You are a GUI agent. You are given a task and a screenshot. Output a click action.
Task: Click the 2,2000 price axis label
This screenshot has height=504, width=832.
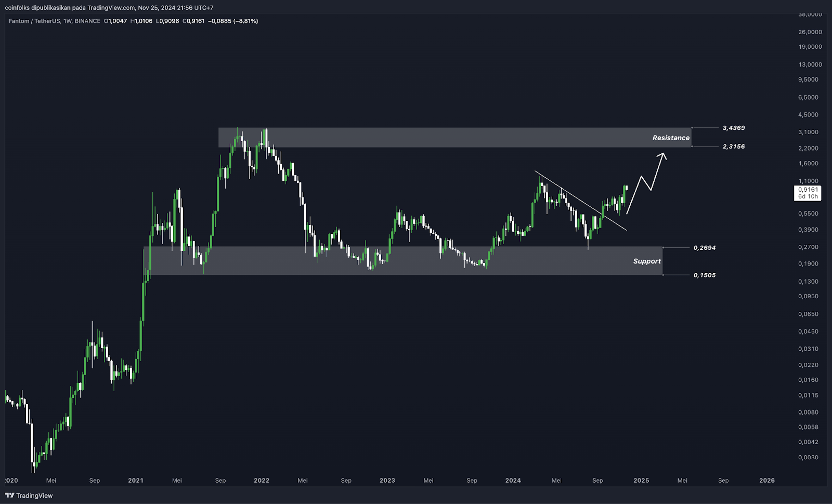808,149
